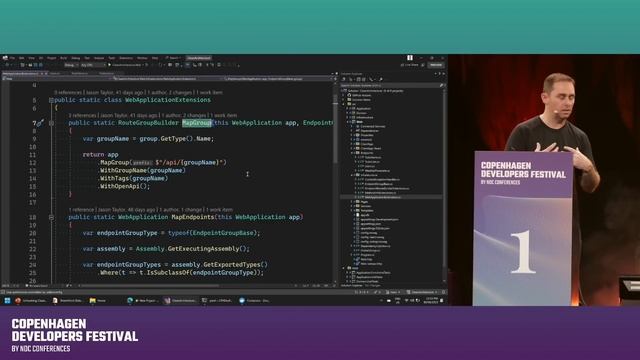This screenshot has height=360, width=640.
Task: Open the Tools menu
Action: (112, 58)
